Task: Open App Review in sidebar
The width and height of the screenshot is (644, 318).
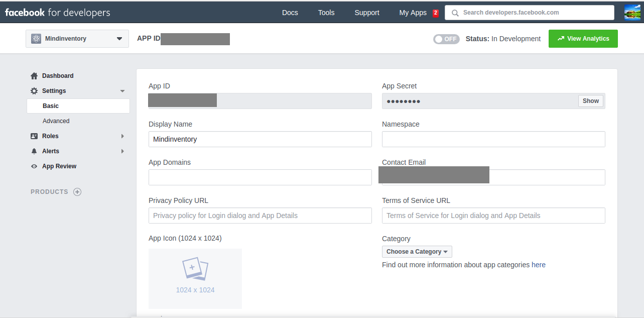Action: point(59,166)
